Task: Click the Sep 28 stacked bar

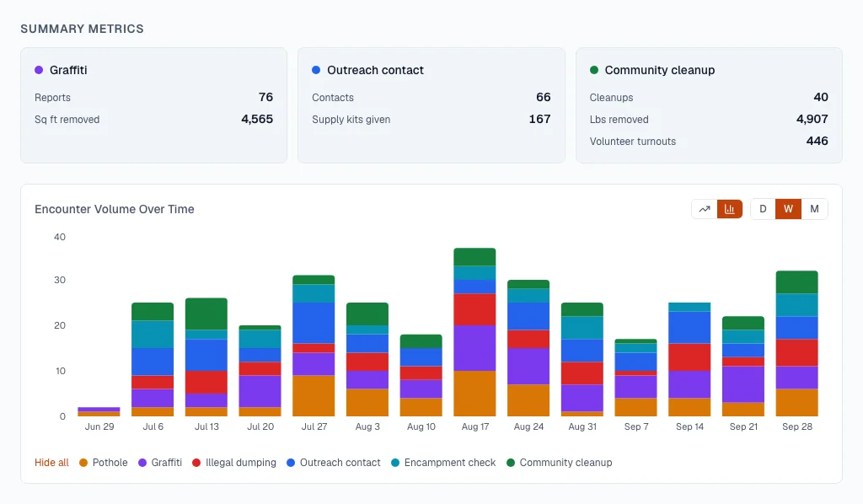Action: (x=796, y=343)
